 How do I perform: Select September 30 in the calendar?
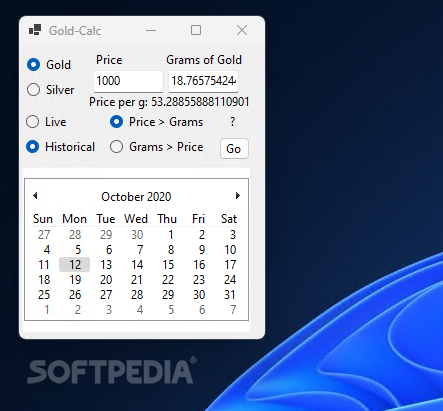pos(137,235)
